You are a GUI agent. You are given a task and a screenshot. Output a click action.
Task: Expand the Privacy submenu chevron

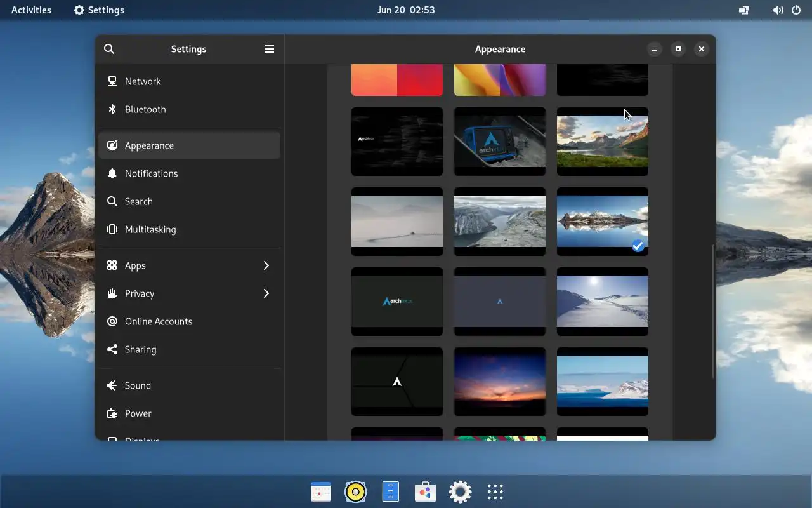coord(266,293)
